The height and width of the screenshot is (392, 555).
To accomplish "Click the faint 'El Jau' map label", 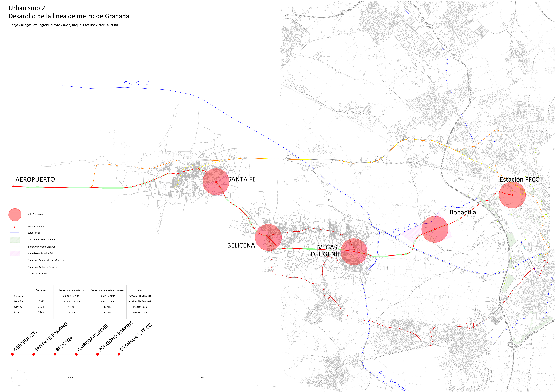I will click(x=109, y=131).
